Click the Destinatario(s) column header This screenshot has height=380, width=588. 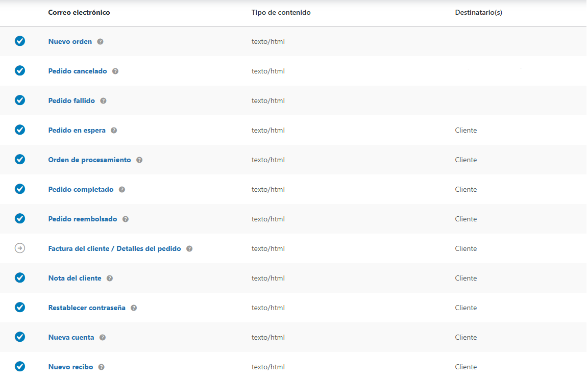click(478, 12)
